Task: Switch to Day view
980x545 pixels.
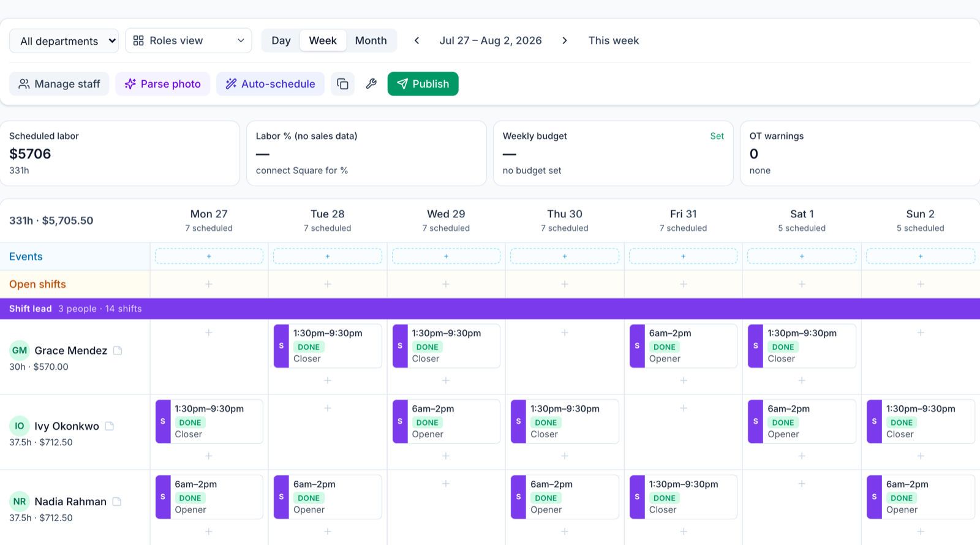Action: [x=281, y=40]
